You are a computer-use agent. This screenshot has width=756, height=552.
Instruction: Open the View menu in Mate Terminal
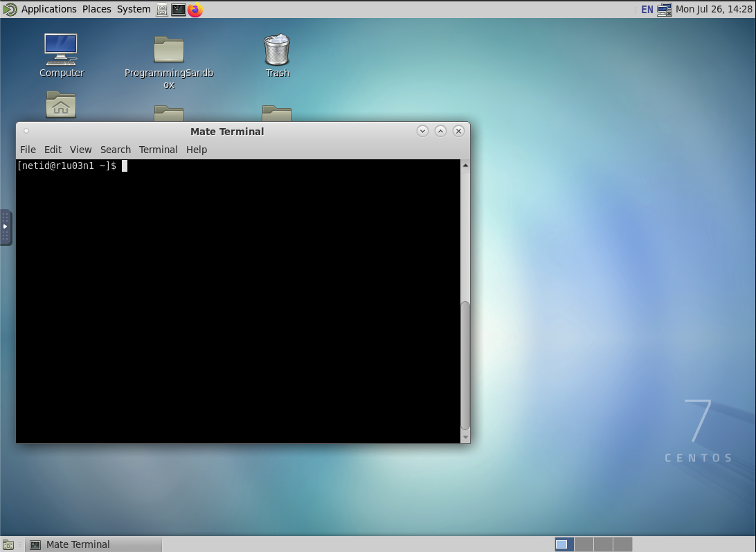(x=80, y=150)
